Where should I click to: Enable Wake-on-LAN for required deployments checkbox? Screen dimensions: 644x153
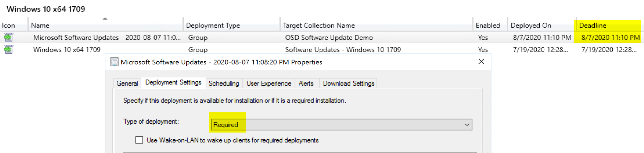(139, 140)
